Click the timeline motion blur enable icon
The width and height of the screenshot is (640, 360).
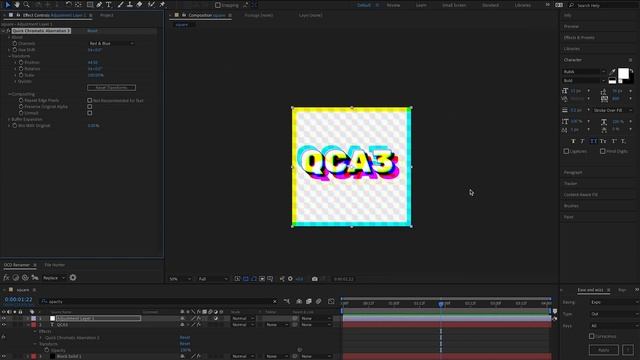[x=318, y=302]
